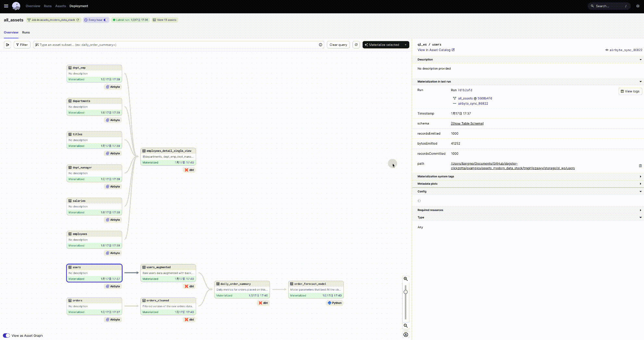Screen dimensions: 644x340
Task: Copy the path value with clipboard icon
Action: pyautogui.click(x=640, y=166)
